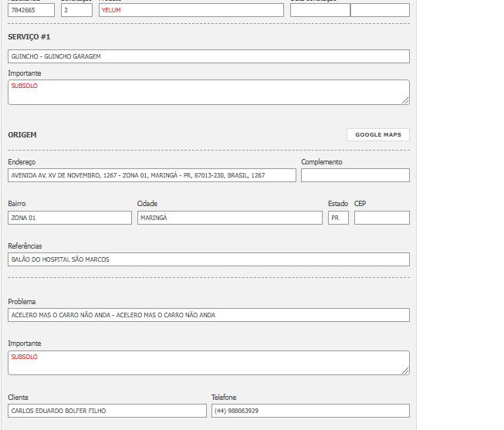The image size is (504, 430).
Task: Click the empty date field after YELUM
Action: [x=320, y=10]
